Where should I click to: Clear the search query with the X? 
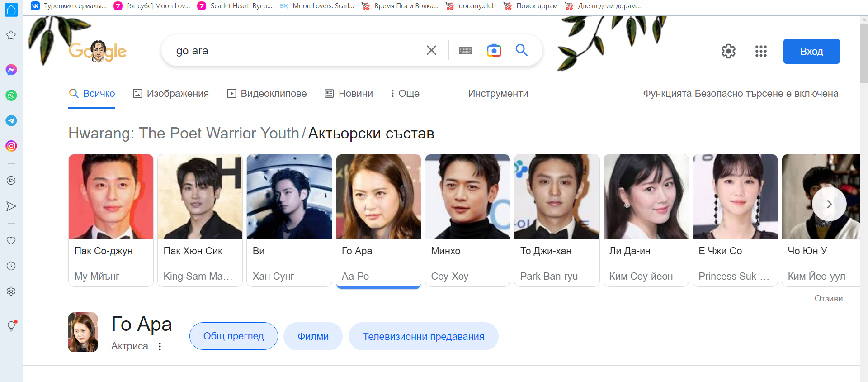[431, 50]
